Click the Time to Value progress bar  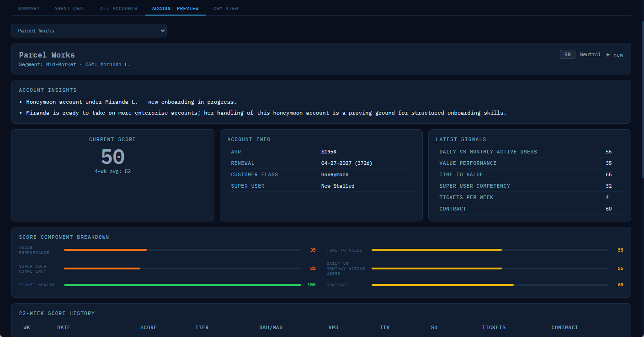tap(490, 250)
